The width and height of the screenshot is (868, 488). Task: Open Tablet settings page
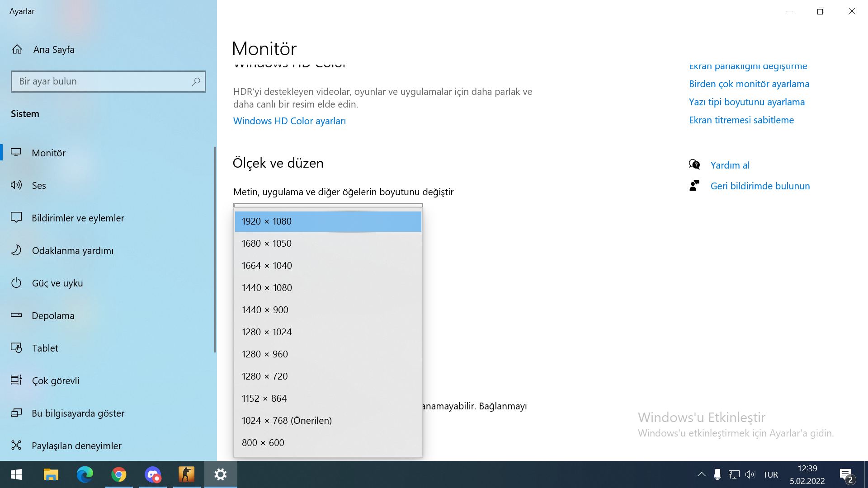45,348
